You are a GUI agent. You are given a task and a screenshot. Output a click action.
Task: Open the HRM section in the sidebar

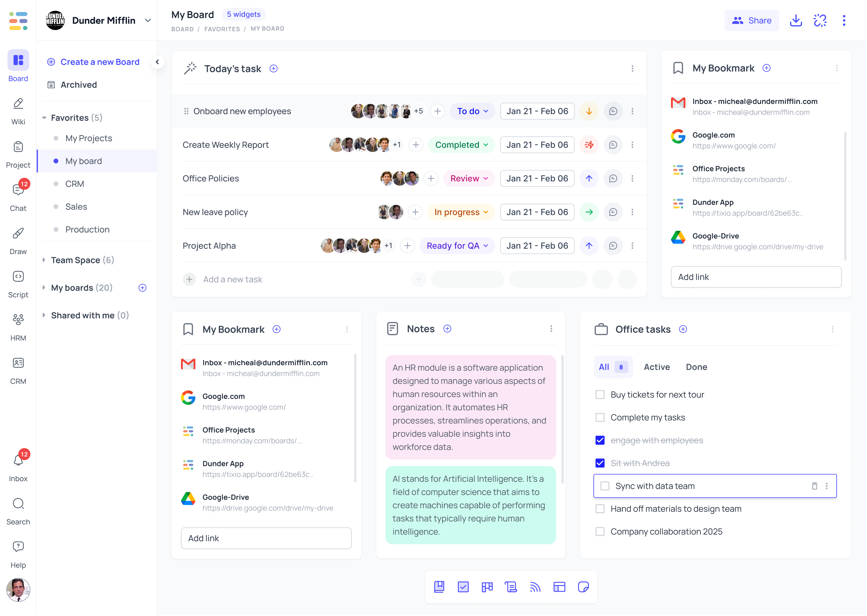[18, 326]
